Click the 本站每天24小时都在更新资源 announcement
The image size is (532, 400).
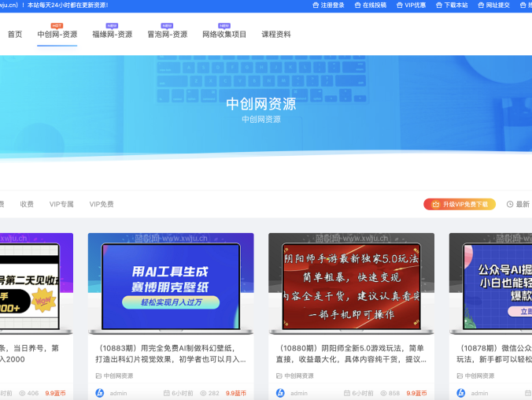point(68,5)
